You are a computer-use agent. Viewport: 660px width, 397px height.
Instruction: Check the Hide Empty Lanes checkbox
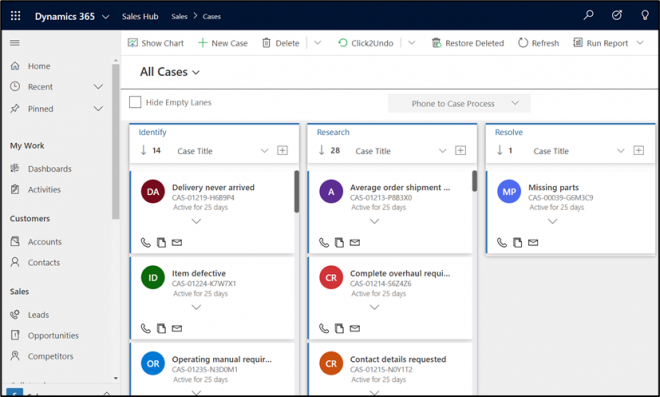click(135, 102)
